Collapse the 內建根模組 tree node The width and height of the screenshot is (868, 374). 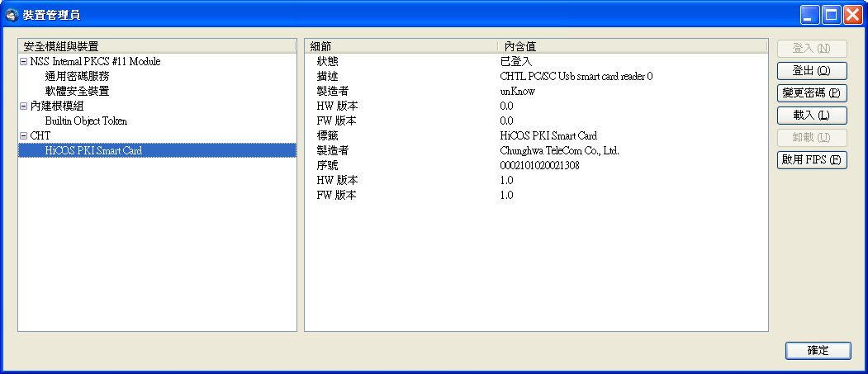click(23, 106)
